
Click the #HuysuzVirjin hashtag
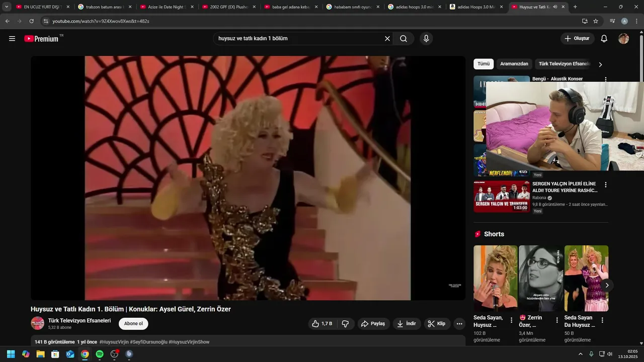[x=114, y=342]
